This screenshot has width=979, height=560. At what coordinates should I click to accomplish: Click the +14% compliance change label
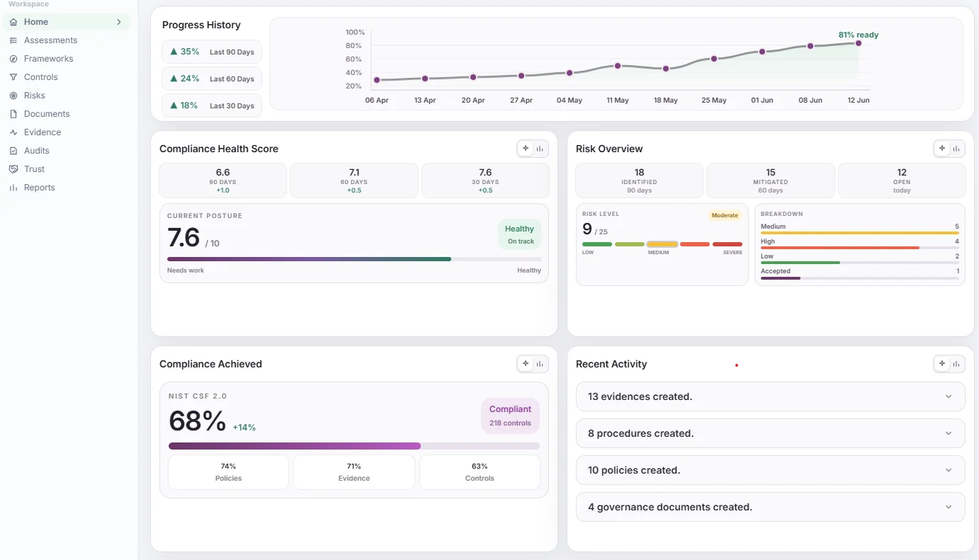[244, 428]
